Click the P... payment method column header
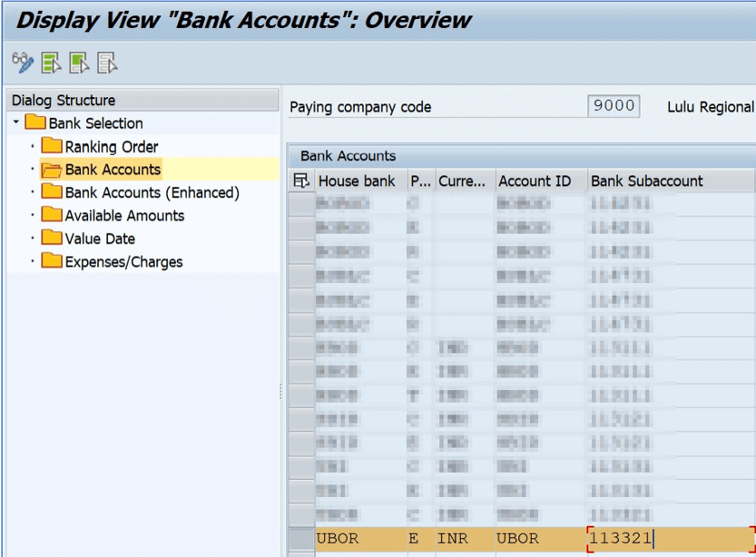This screenshot has width=756, height=557. [x=422, y=181]
